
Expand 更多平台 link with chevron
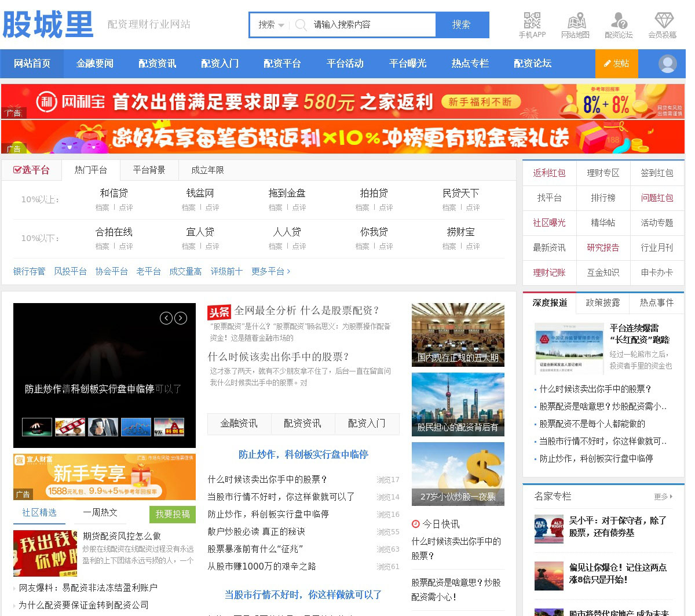click(x=270, y=271)
